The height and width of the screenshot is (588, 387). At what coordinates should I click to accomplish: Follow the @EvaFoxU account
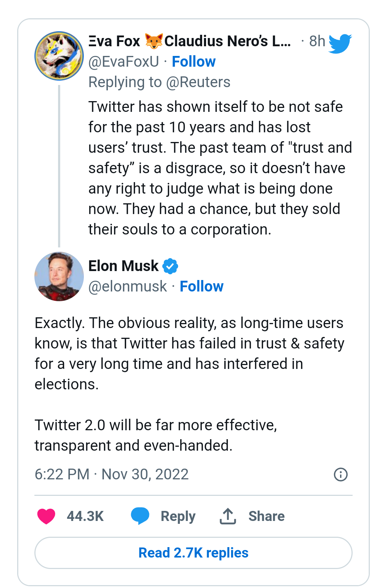pyautogui.click(x=193, y=62)
